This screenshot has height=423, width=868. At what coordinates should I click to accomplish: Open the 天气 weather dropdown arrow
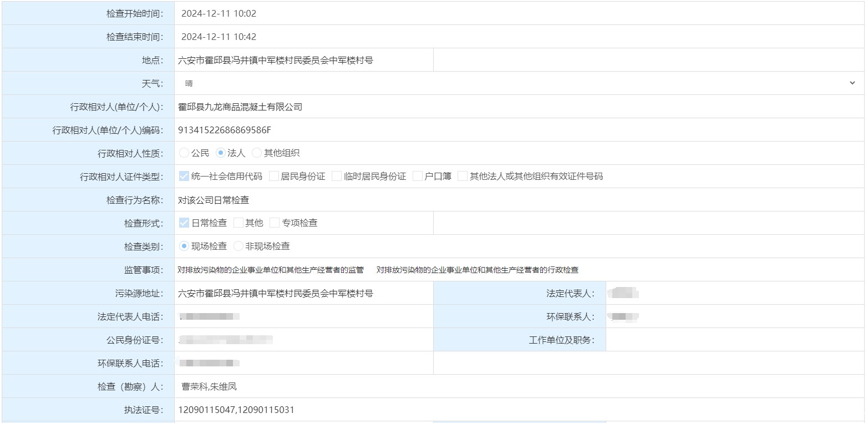[852, 83]
